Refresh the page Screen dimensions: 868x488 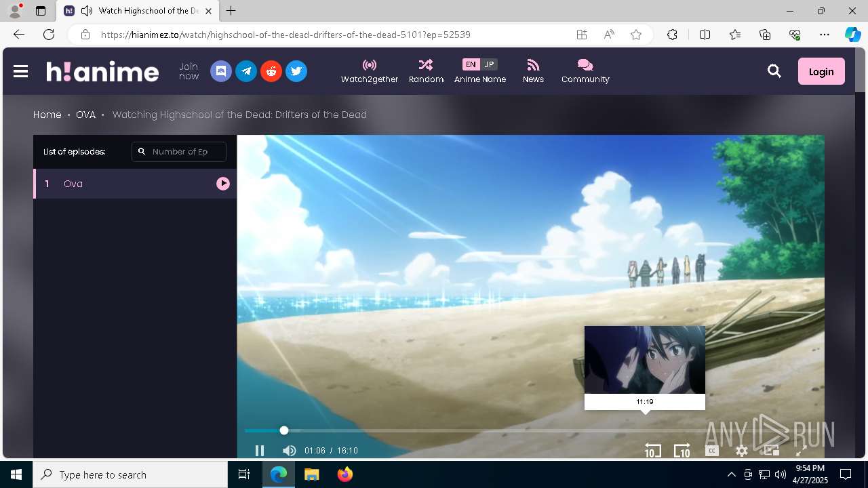pyautogui.click(x=49, y=35)
